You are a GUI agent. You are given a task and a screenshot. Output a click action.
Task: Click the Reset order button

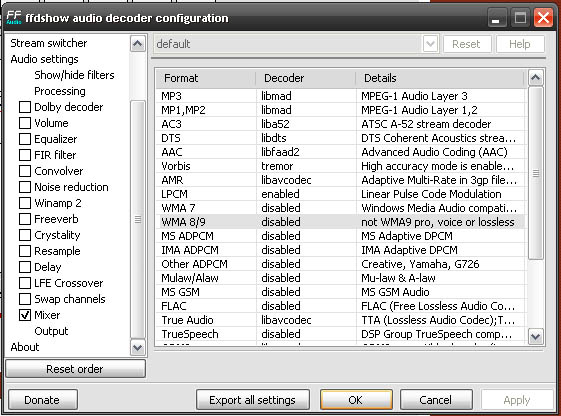[x=75, y=369]
